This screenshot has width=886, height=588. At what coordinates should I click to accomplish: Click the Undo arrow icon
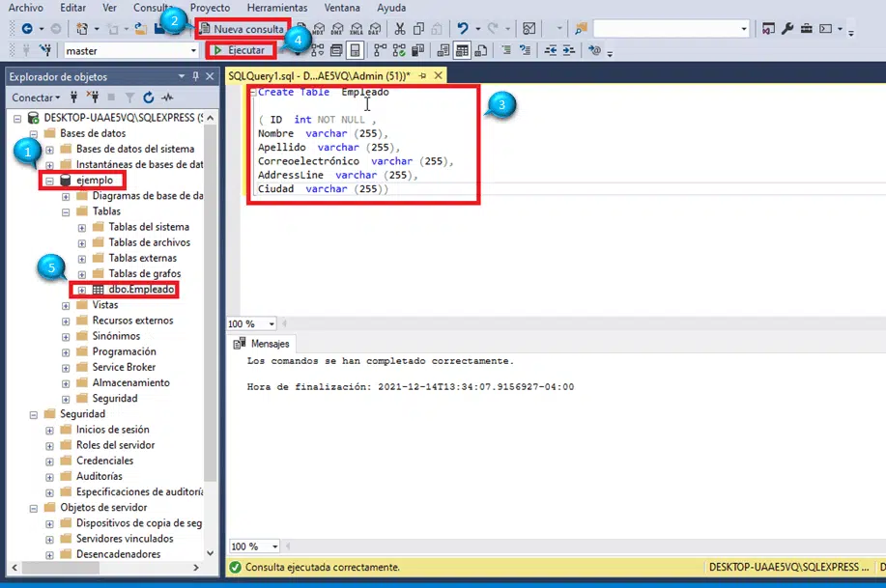463,29
